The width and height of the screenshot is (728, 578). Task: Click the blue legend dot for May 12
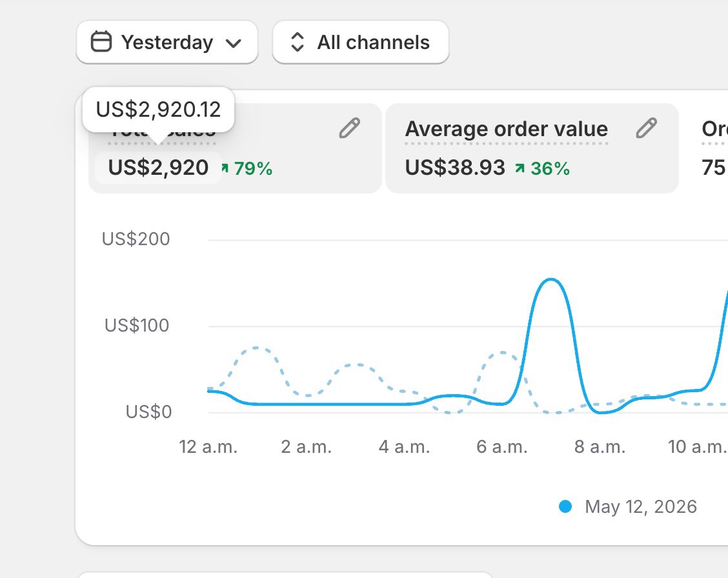(565, 506)
